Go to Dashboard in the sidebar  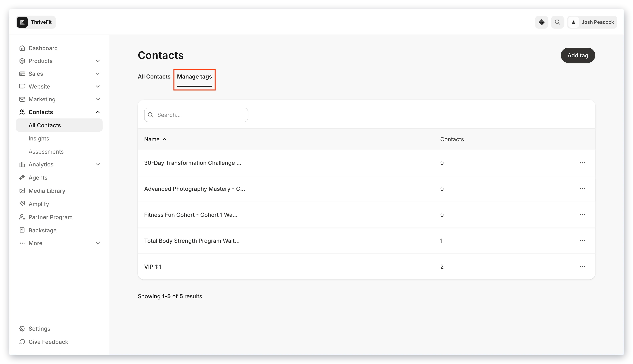tap(43, 48)
